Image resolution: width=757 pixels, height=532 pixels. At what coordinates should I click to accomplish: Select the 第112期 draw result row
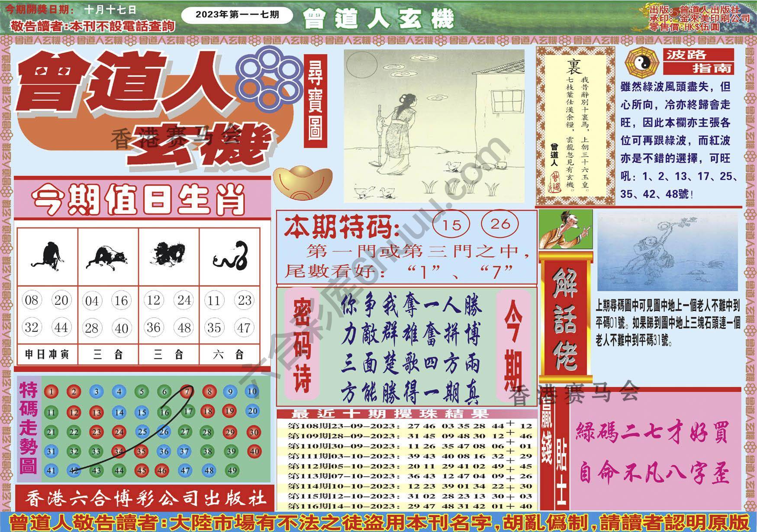[410, 467]
